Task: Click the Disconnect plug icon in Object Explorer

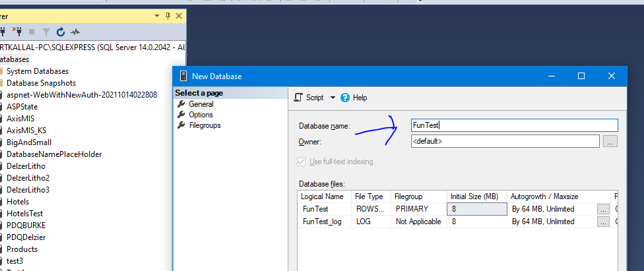Action: tap(16, 31)
